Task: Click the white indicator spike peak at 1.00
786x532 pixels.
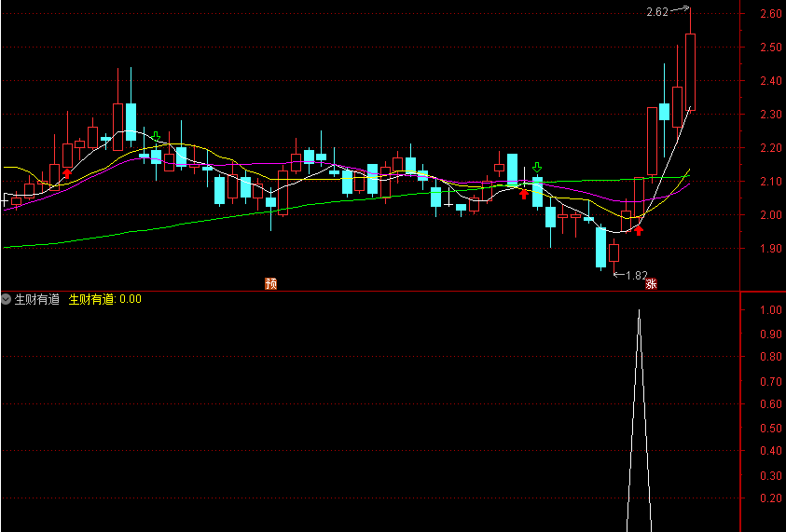Action: coord(639,310)
